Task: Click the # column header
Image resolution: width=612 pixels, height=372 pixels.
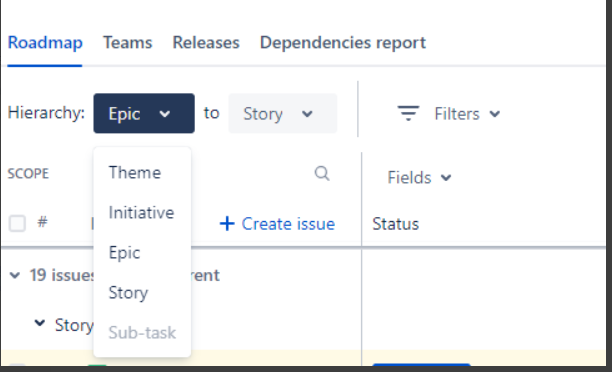Action: [43, 222]
